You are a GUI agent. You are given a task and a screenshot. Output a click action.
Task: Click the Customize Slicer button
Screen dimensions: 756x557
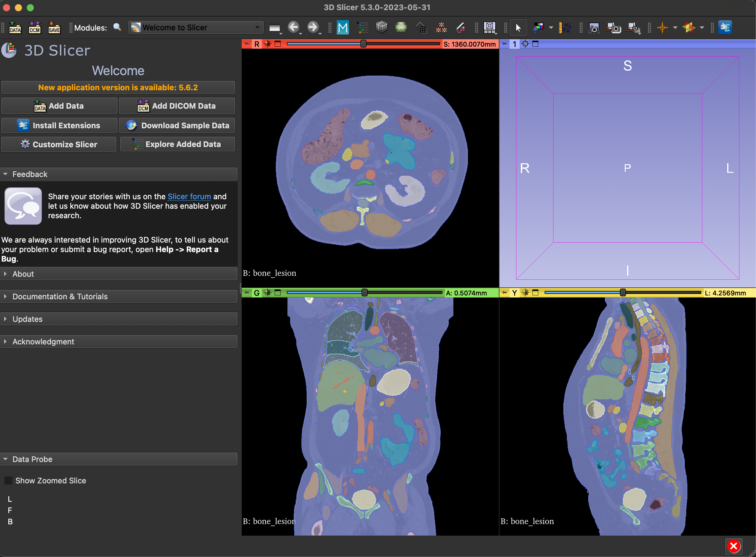(x=59, y=144)
